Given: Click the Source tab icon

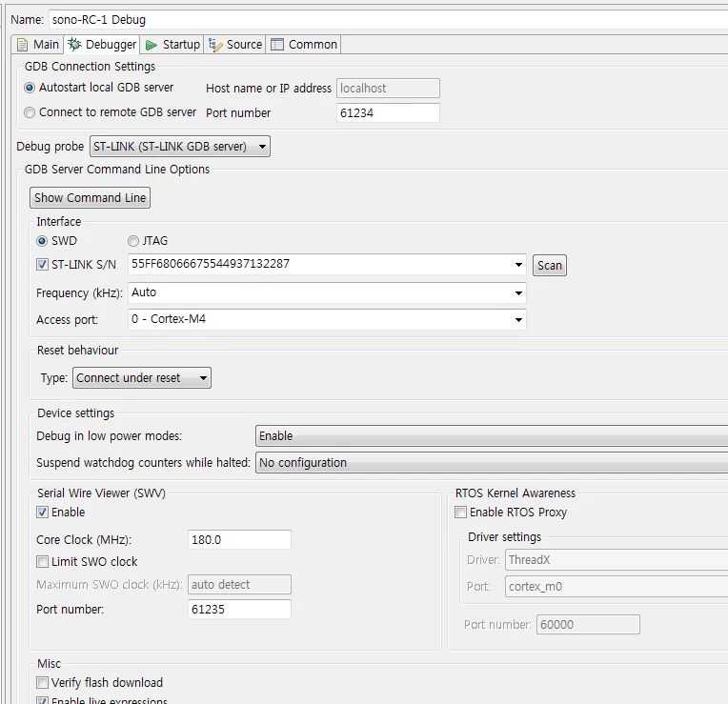Looking at the screenshot, I should tap(215, 45).
